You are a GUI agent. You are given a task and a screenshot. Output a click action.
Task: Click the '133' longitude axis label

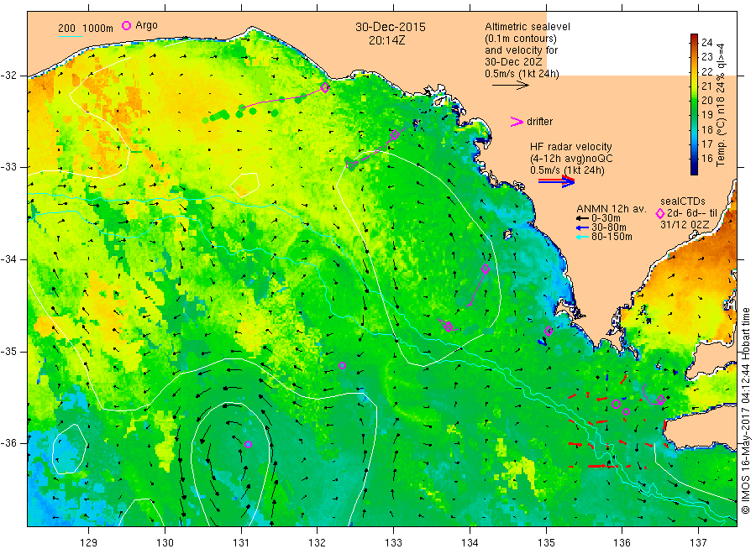tap(393, 543)
